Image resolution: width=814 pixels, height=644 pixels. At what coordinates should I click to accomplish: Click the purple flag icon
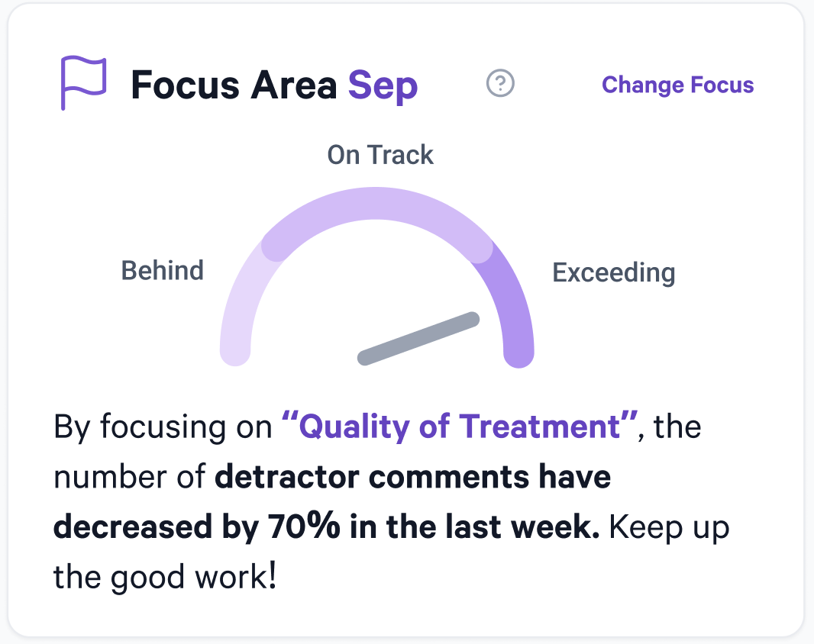(83, 83)
